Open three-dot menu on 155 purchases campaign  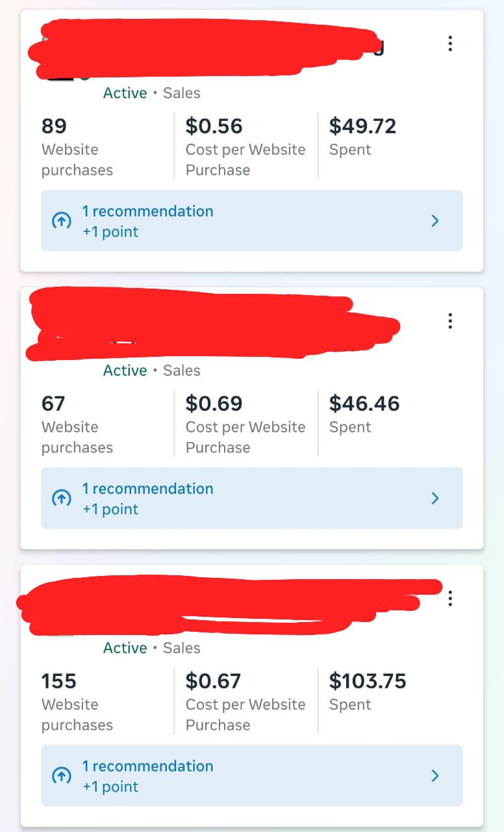click(x=450, y=599)
